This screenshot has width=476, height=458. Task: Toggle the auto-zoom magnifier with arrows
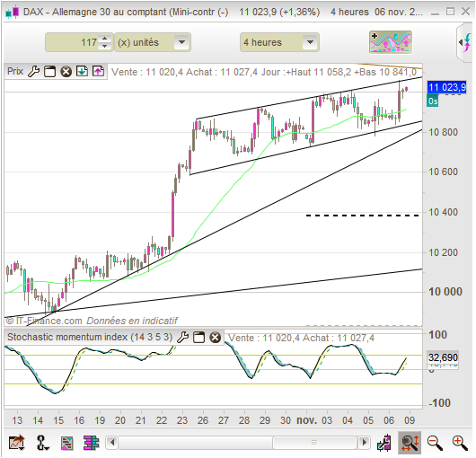(x=410, y=443)
